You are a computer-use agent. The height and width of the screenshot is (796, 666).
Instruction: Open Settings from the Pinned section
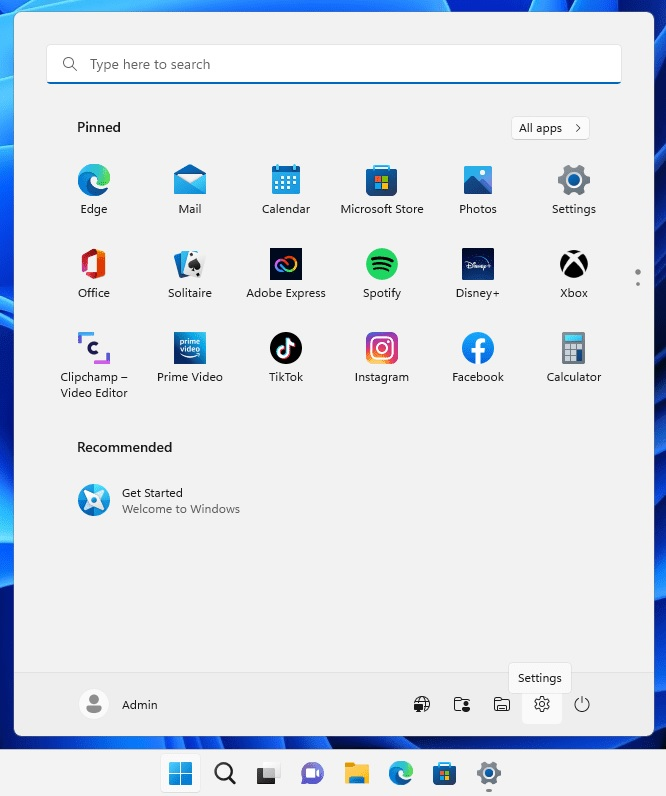pyautogui.click(x=574, y=189)
